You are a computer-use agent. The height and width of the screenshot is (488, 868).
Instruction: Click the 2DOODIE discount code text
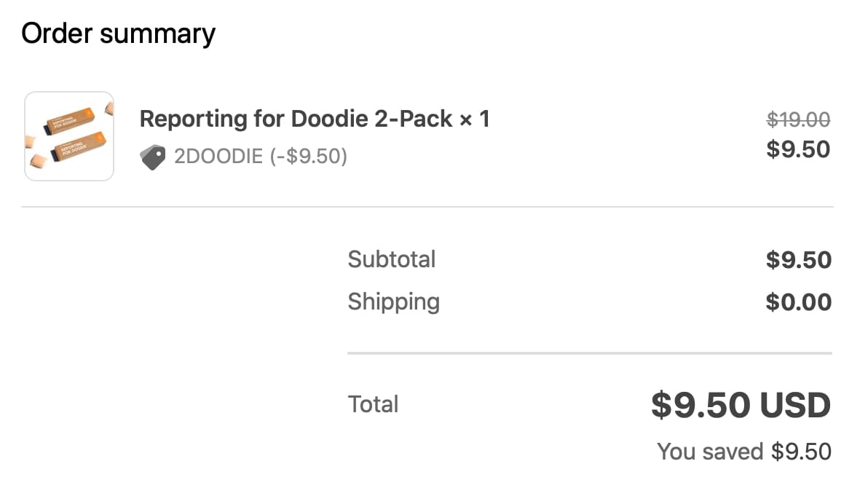click(x=218, y=157)
